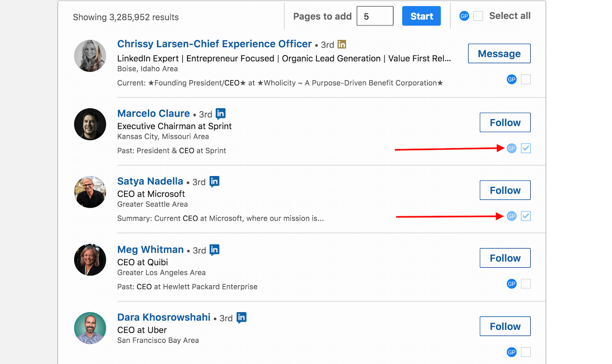
Task: Click Chrissy Larsen's profile photo
Action: pos(90,56)
